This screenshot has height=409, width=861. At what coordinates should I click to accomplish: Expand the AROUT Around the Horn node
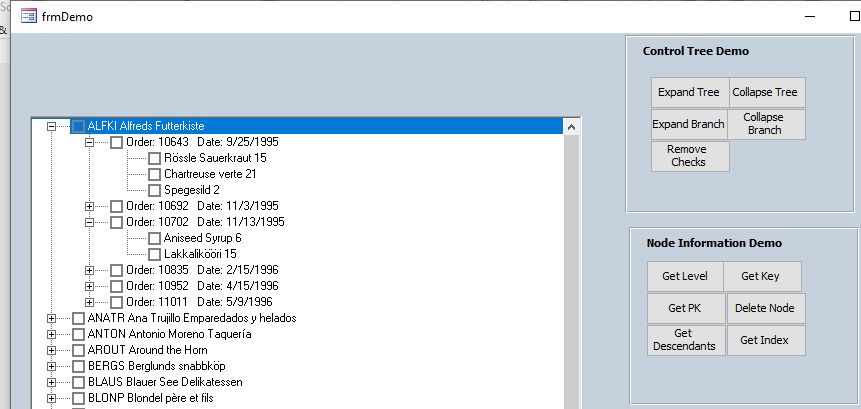pos(51,350)
